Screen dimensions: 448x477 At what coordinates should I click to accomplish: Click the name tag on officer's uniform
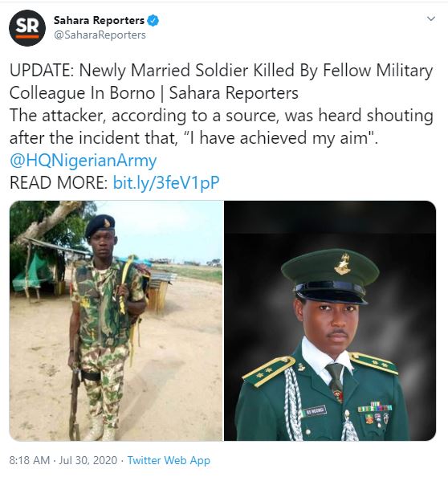coord(315,411)
